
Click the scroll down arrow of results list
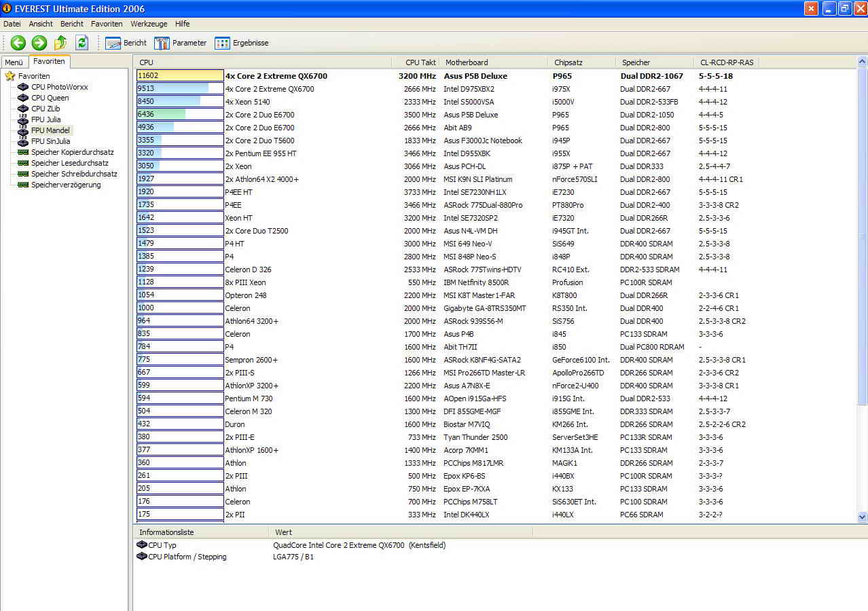pyautogui.click(x=862, y=517)
